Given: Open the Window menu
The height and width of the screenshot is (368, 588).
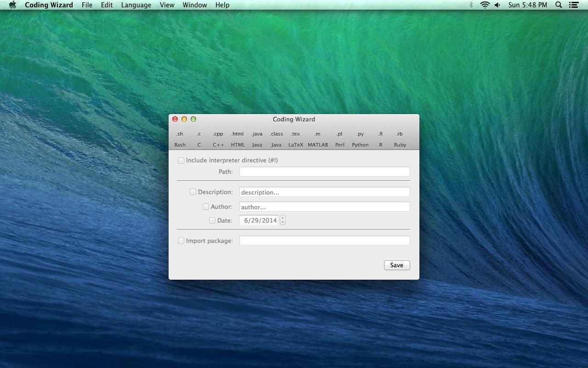Looking at the screenshot, I should pyautogui.click(x=195, y=5).
